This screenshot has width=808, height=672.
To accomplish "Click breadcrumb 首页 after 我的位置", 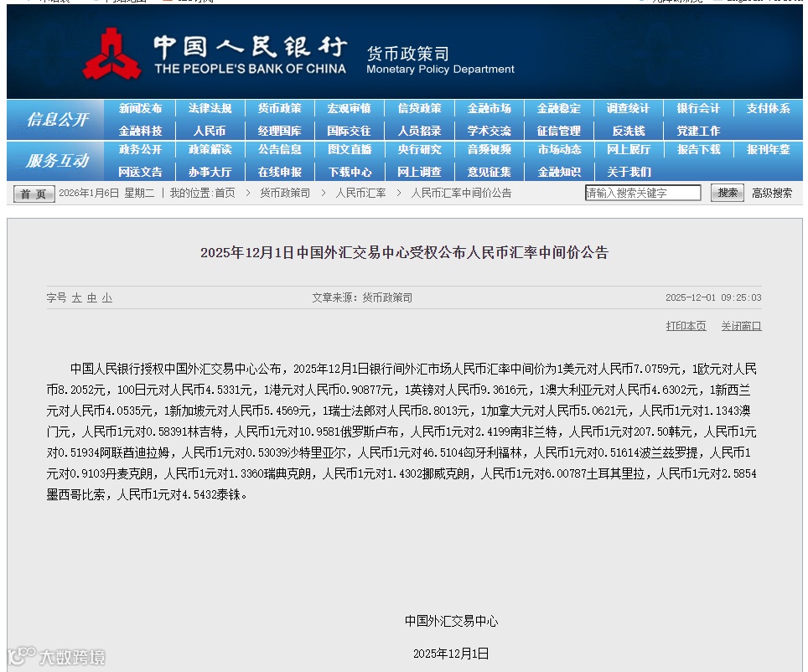I will tap(225, 194).
